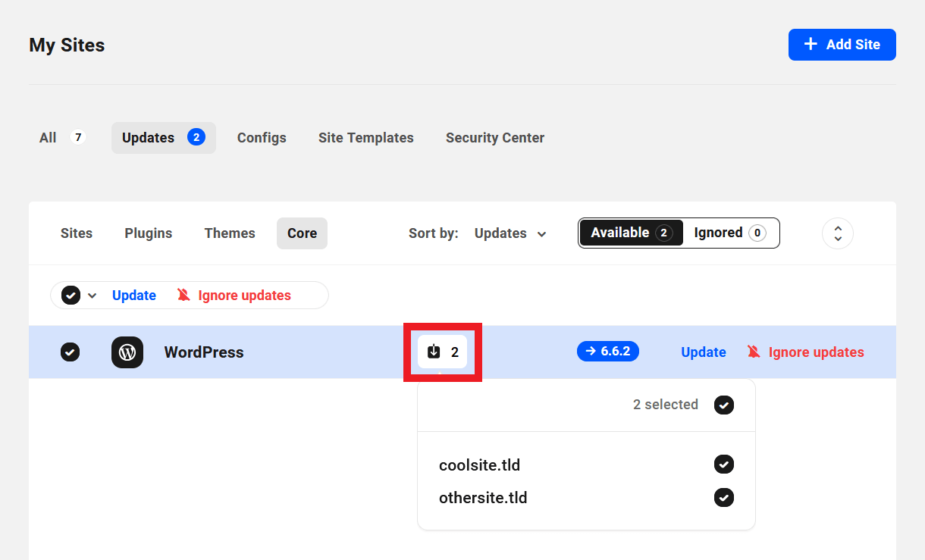Click the 2 selected label
This screenshot has width=925, height=560.
click(666, 405)
